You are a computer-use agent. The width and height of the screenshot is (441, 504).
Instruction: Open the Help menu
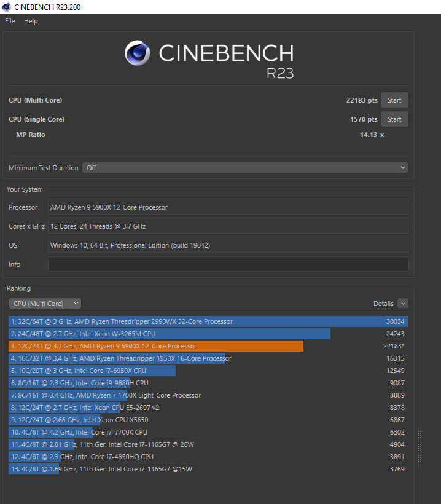31,21
